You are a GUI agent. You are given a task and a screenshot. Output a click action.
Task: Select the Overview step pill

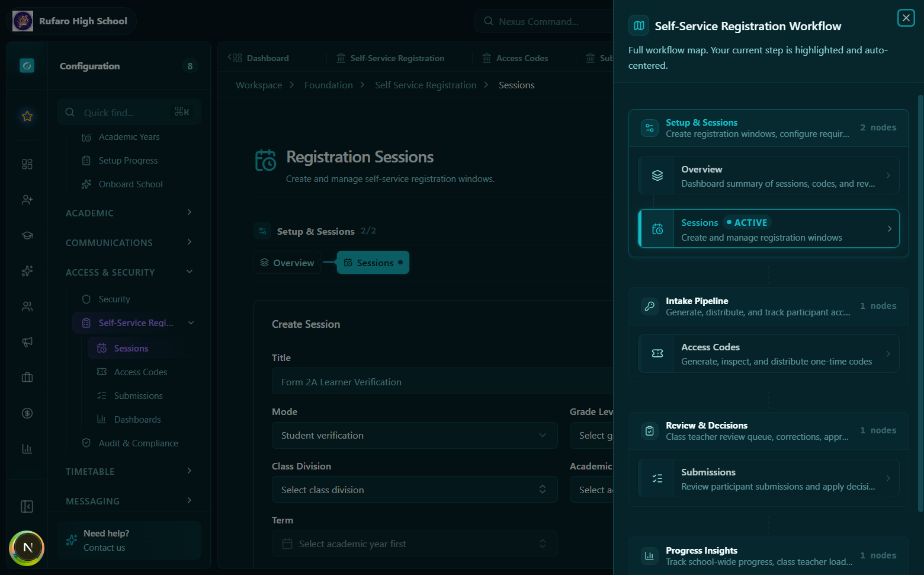[287, 263]
